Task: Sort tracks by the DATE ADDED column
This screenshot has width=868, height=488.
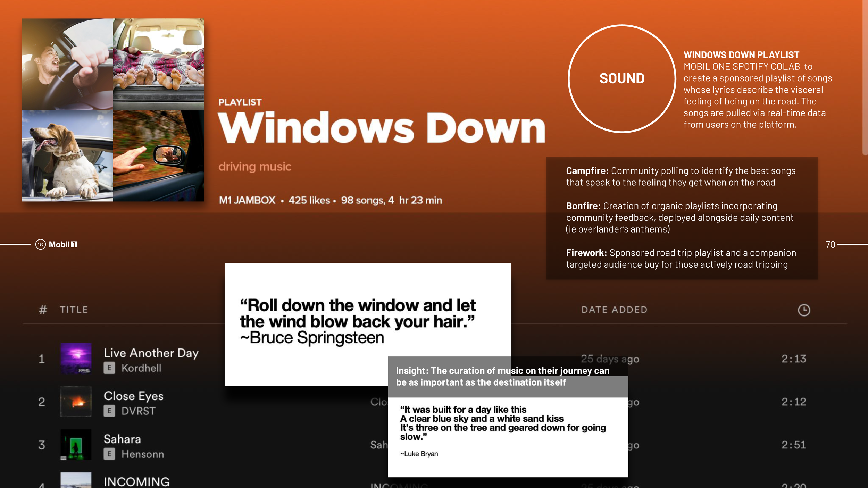Action: point(615,309)
